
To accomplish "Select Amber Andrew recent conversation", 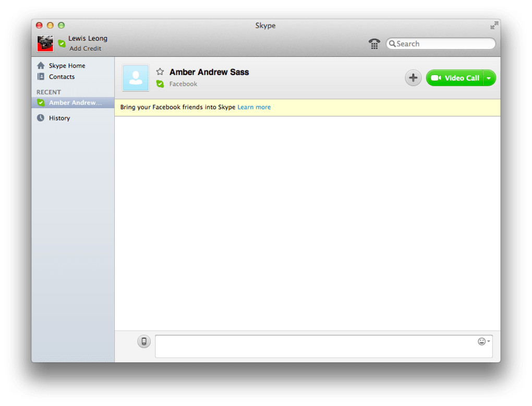I will [73, 103].
